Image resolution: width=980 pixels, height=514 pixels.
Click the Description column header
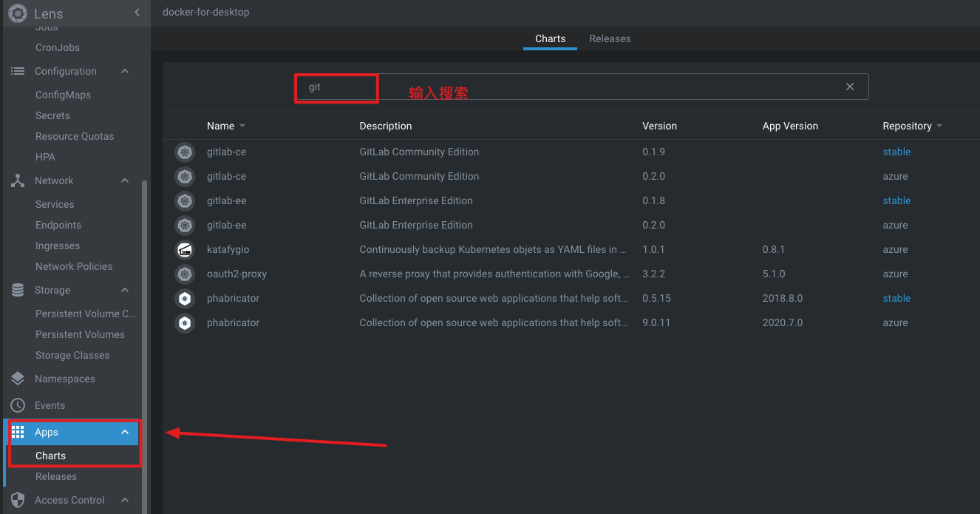pos(386,126)
